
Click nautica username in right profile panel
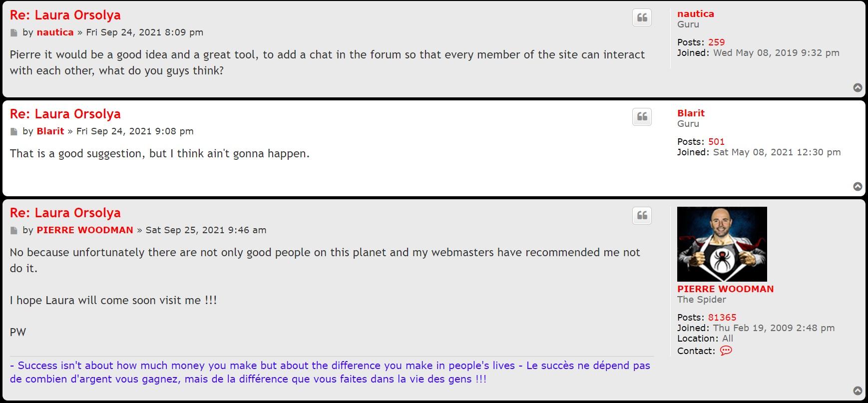coord(695,14)
